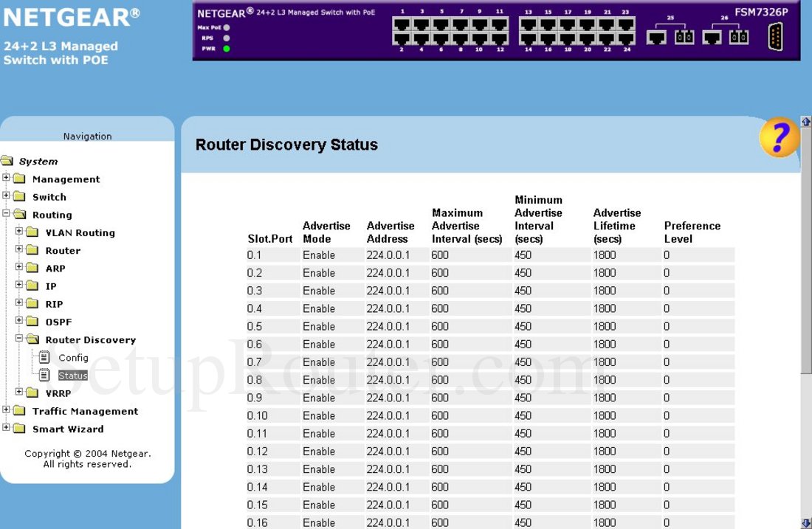Expand the Router tree node
The width and height of the screenshot is (812, 529).
pos(19,249)
